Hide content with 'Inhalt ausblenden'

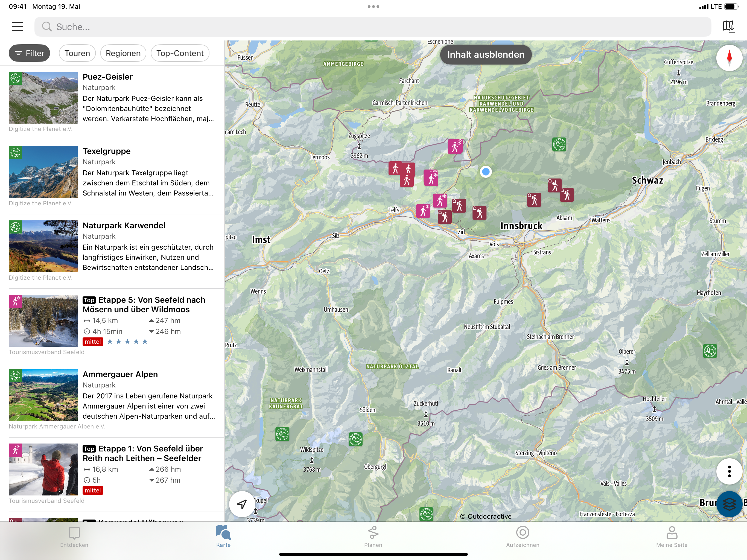[486, 54]
